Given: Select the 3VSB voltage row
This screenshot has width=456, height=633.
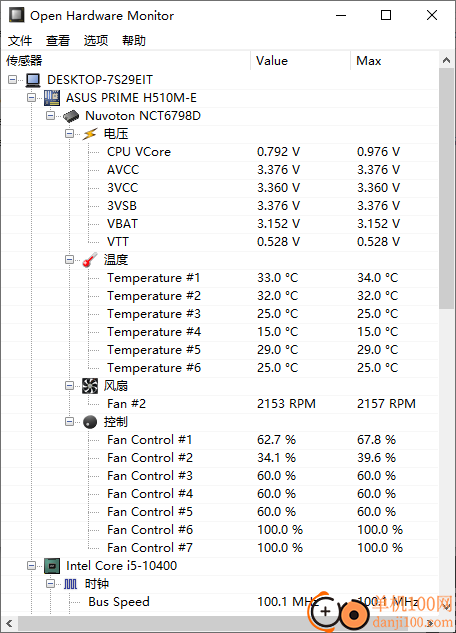Looking at the screenshot, I should (220, 206).
